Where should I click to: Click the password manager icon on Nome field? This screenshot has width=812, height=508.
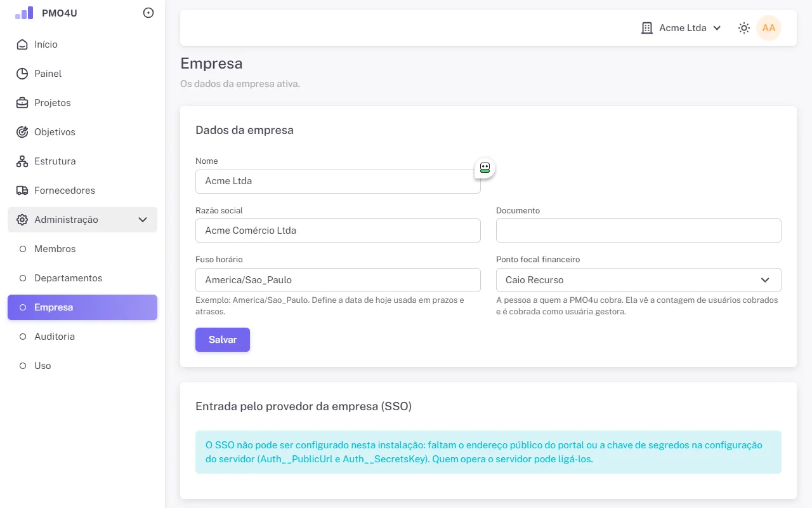pos(485,168)
